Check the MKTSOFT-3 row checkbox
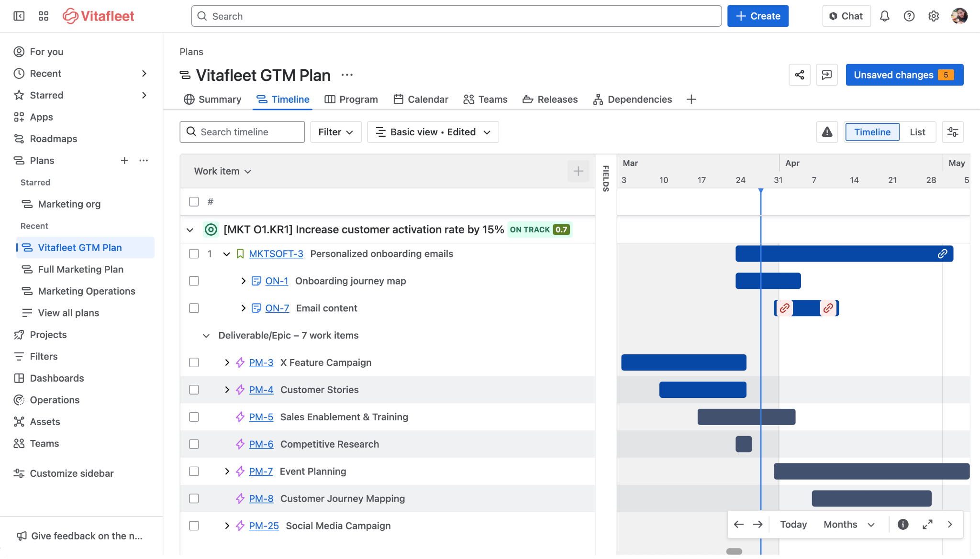Viewport: 980px width, 559px height. pyautogui.click(x=194, y=254)
